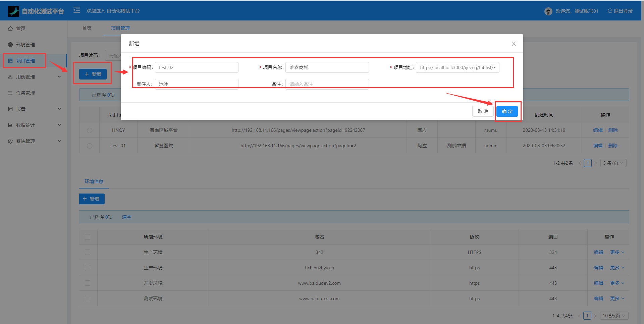Expand the 系统管理 submenu
Image resolution: width=644 pixels, height=324 pixels.
click(59, 141)
